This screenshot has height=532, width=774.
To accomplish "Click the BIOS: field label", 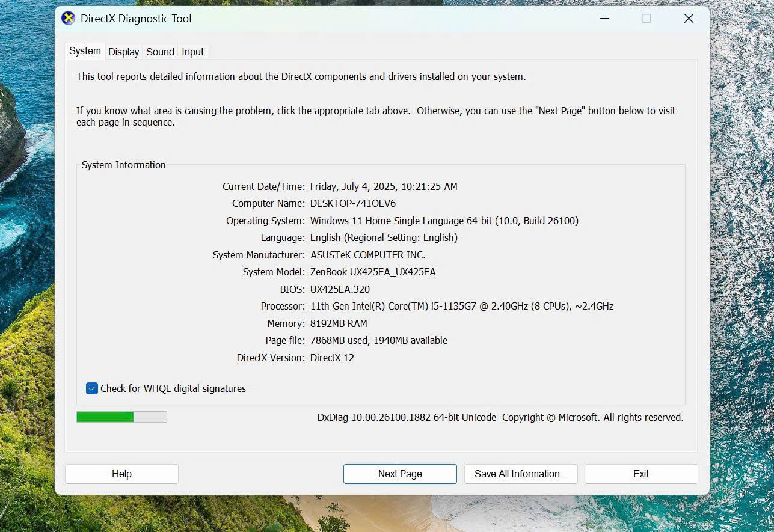I will tap(292, 289).
